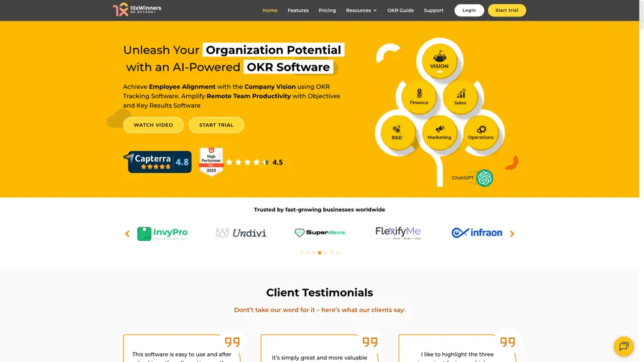Click the infraon logo
The image size is (644, 362).
(x=477, y=233)
